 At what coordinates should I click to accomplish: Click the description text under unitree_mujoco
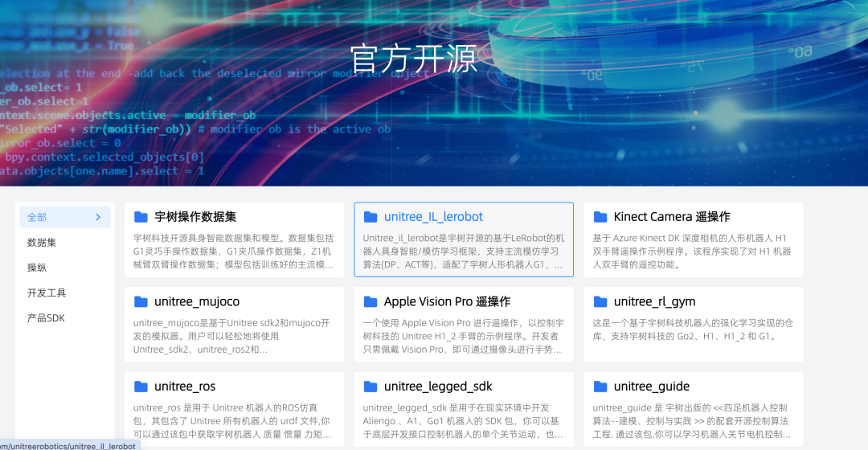click(231, 336)
